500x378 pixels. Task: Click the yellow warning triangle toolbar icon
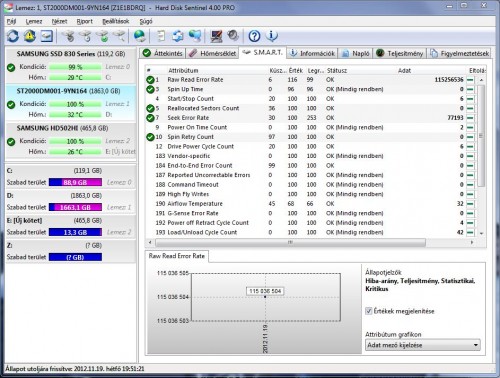point(30,36)
